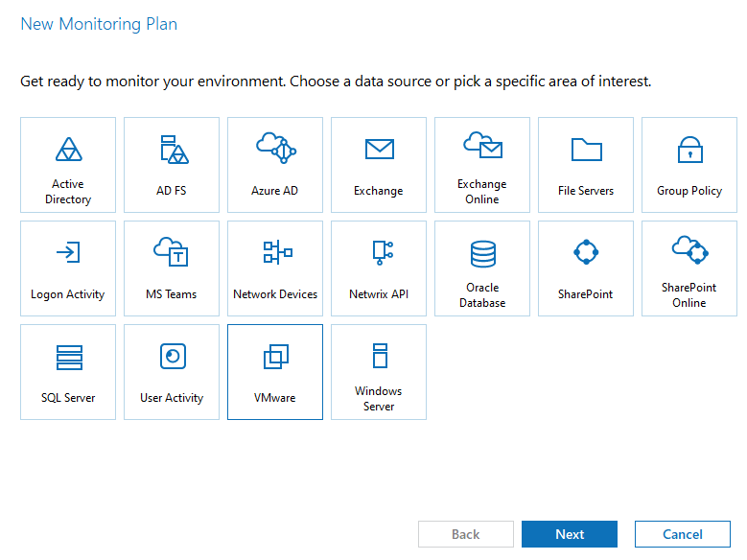Select the File Servers folder tile
The image size is (747, 560).
point(586,165)
